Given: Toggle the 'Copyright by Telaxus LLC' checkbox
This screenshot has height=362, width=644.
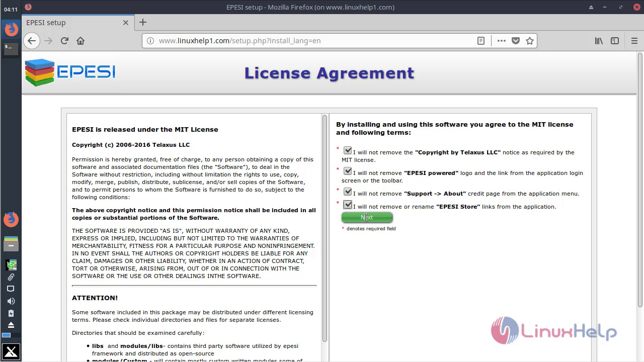Looking at the screenshot, I should [x=348, y=150].
